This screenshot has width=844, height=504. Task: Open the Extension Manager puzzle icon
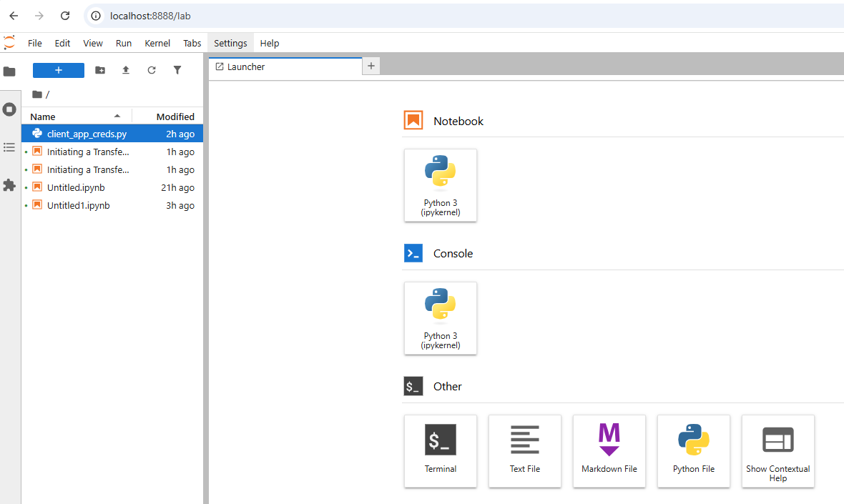[x=9, y=185]
